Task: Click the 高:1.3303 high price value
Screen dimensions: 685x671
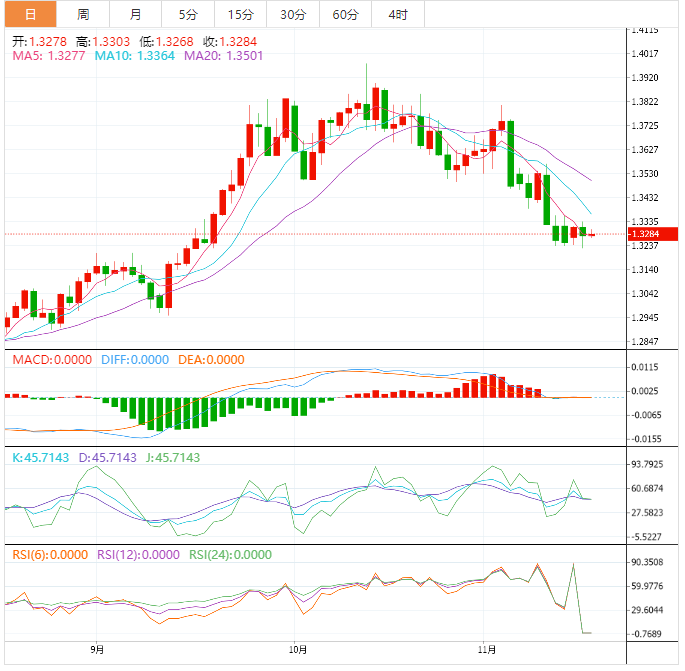Action: pyautogui.click(x=103, y=42)
